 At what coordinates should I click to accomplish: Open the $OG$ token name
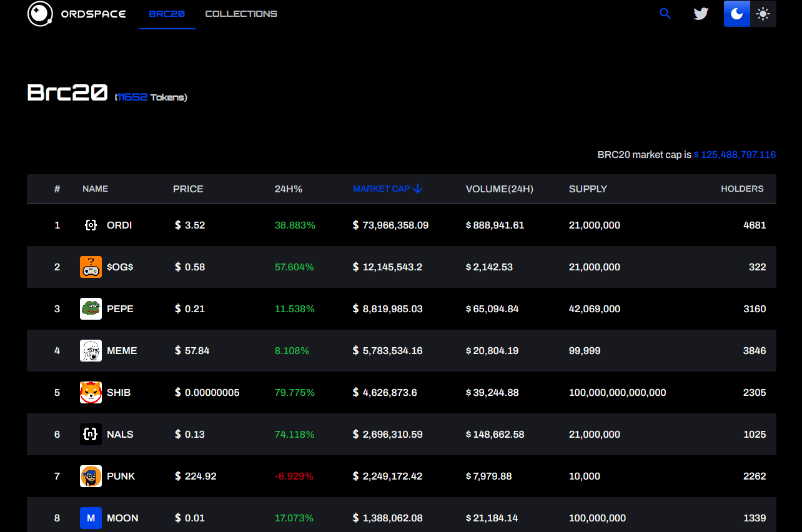(120, 267)
